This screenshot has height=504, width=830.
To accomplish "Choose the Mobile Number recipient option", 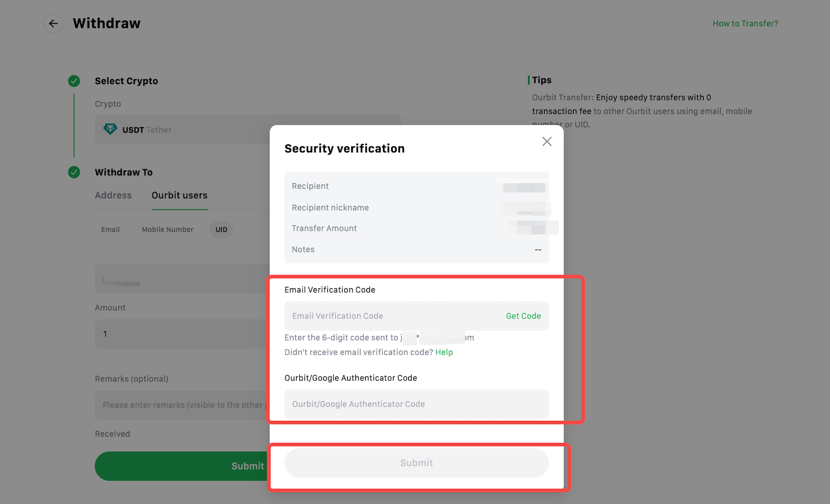I will pos(167,230).
